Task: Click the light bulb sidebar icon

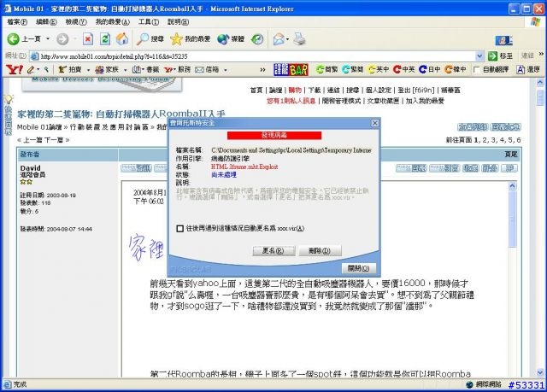Action: click(x=9, y=99)
